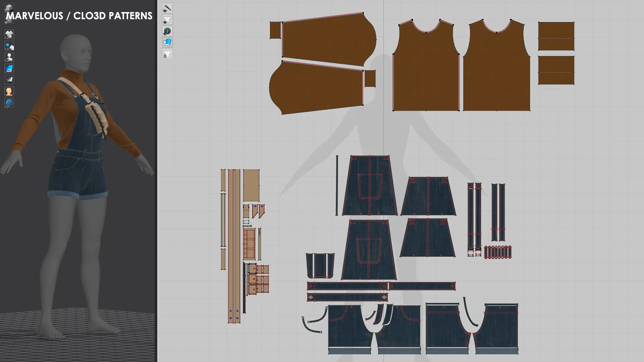The width and height of the screenshot is (644, 362).
Task: Select blue fabric texture surface icon in 2D toolbar
Action: pyautogui.click(x=167, y=43)
